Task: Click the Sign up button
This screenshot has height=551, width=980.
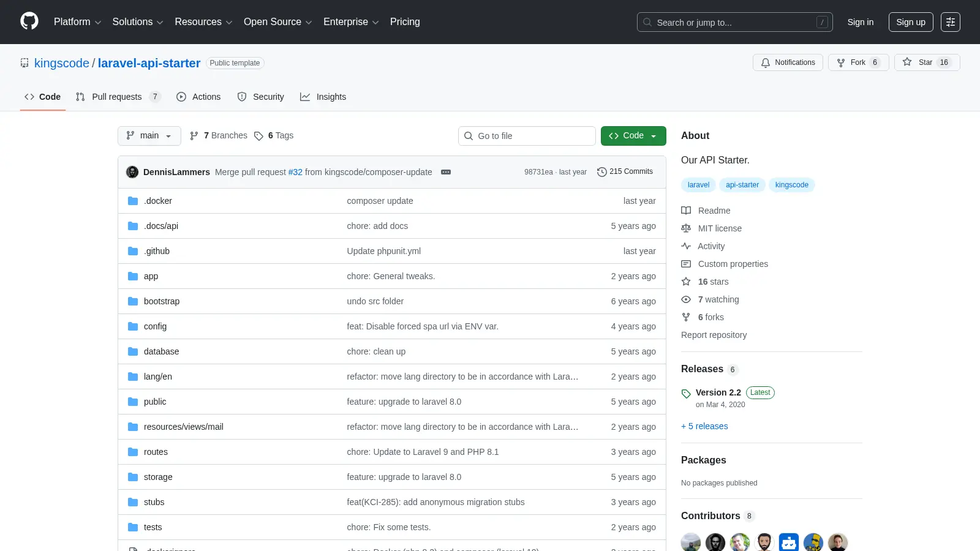Action: point(911,22)
